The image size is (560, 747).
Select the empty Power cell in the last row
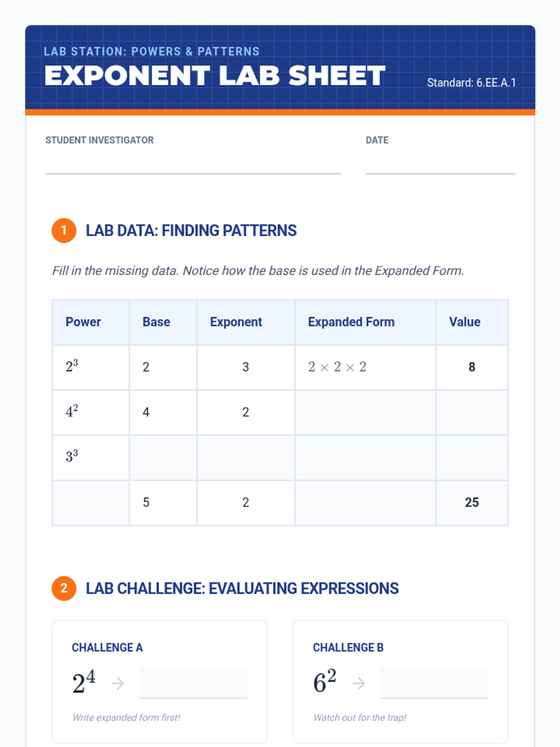[91, 503]
